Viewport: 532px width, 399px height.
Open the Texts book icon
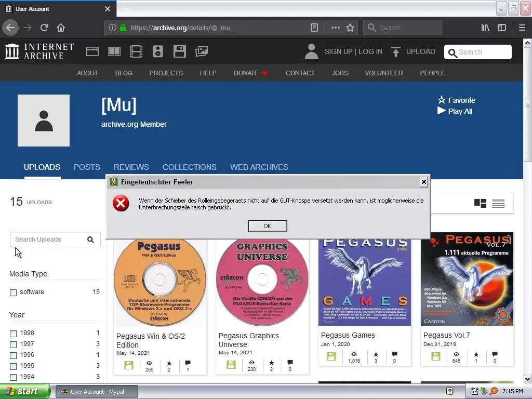(x=114, y=51)
